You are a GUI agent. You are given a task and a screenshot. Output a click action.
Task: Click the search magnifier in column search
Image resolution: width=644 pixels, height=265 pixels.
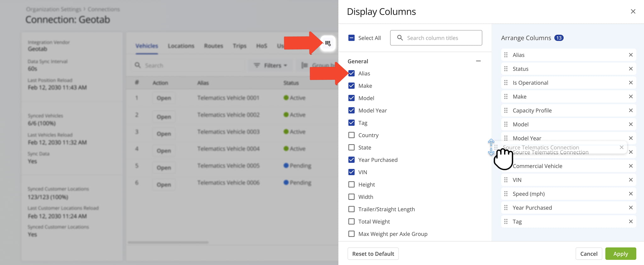[x=400, y=38]
